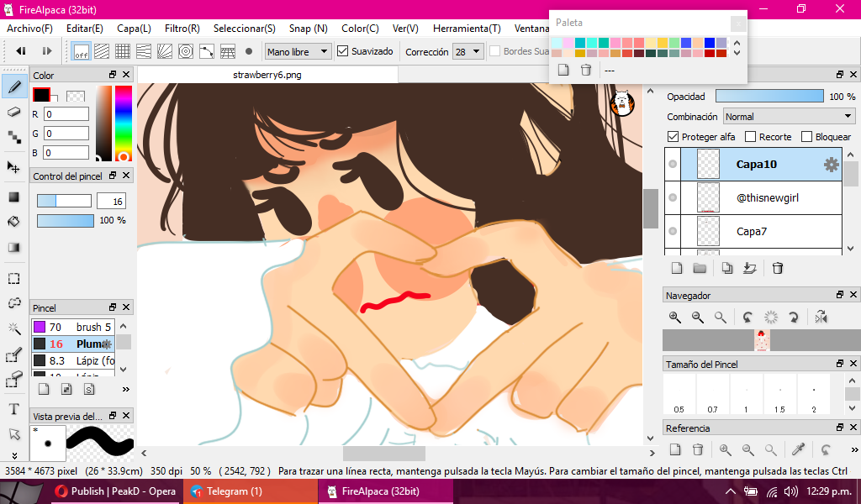Screen dimensions: 861x504
Task: Duplicate the current layer
Action: point(727,268)
